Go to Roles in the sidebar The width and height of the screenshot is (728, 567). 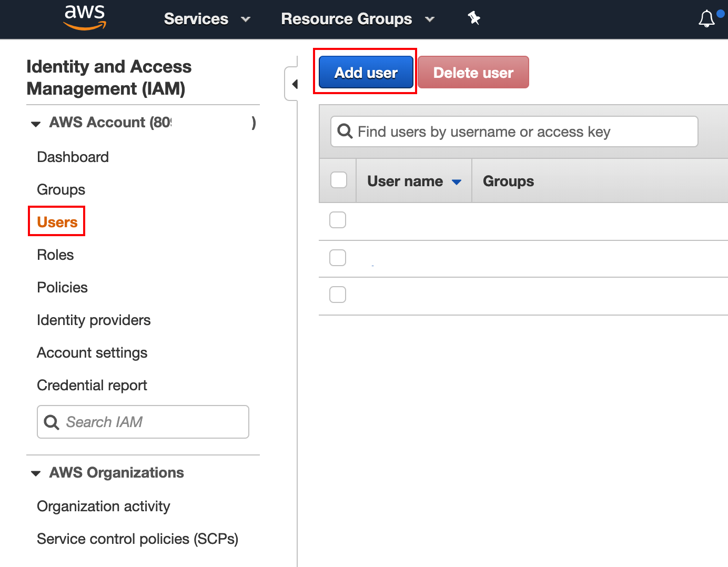click(x=55, y=255)
